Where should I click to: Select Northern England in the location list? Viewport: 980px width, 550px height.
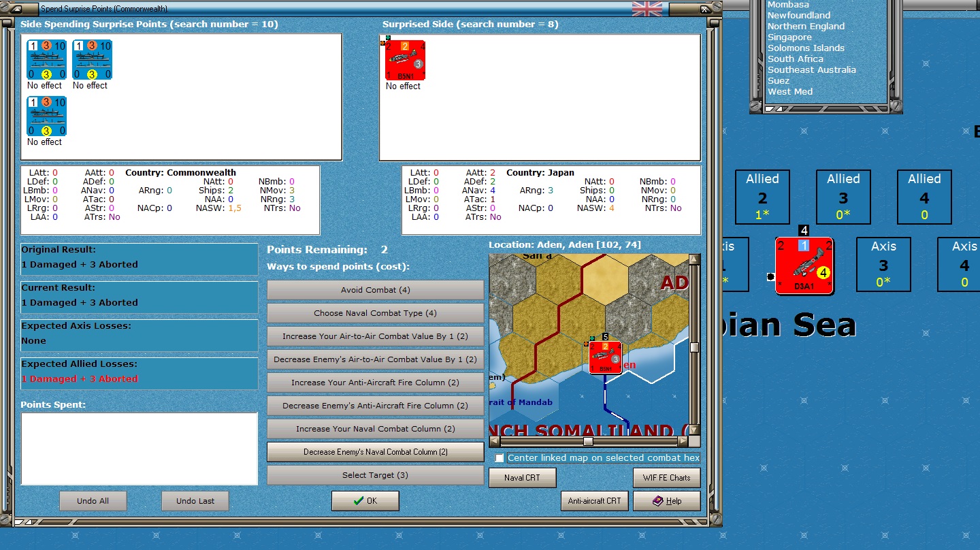806,26
